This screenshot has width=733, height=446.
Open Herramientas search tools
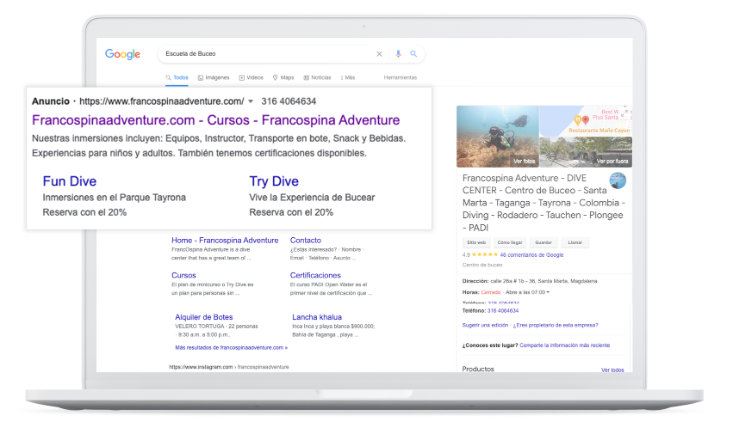(400, 77)
